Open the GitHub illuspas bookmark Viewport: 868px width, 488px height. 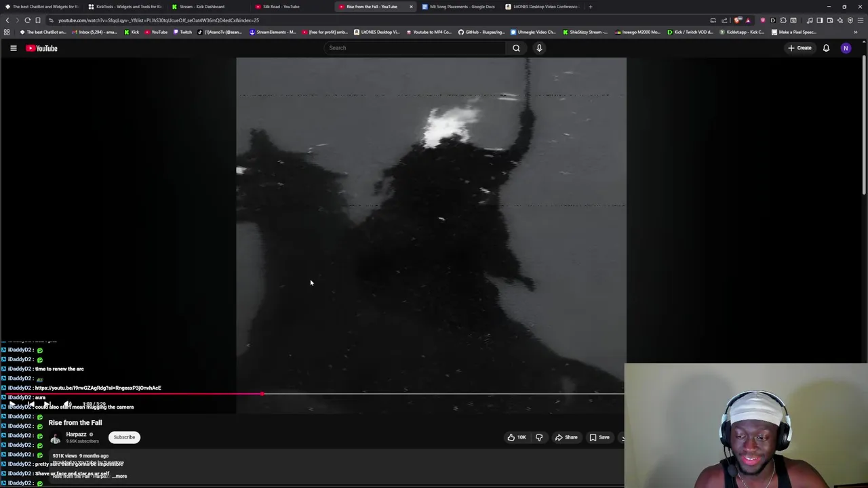(481, 32)
